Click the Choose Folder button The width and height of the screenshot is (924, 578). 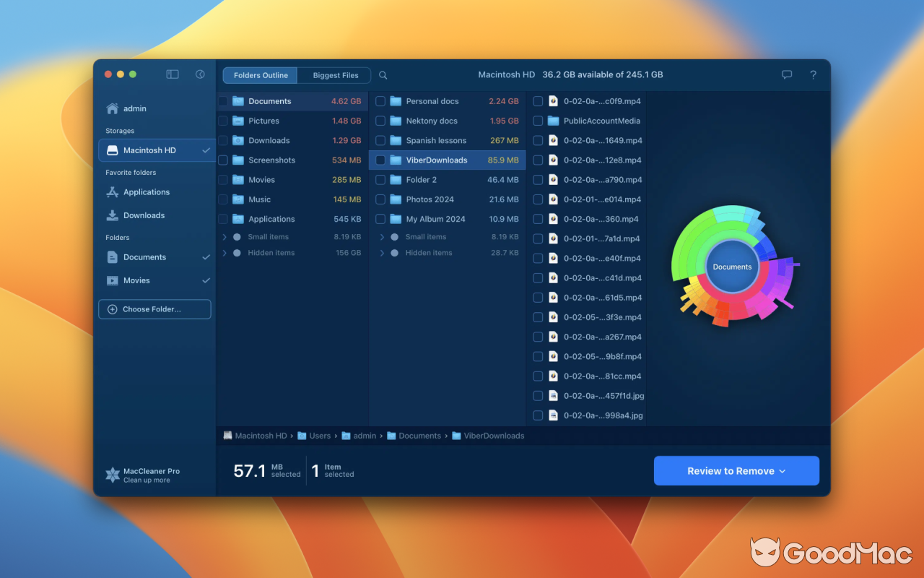[x=154, y=309]
